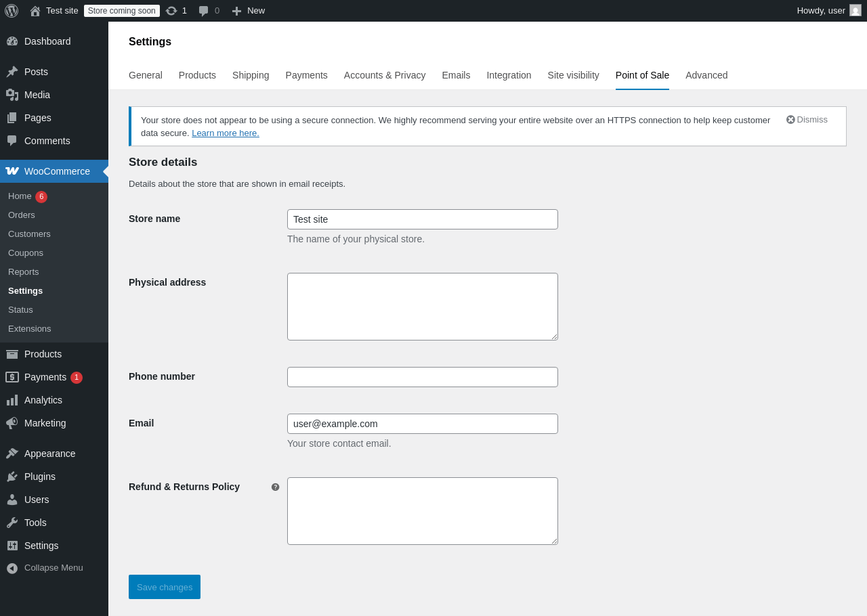This screenshot has width=867, height=616.
Task: Click the Store name input field
Action: 423,219
